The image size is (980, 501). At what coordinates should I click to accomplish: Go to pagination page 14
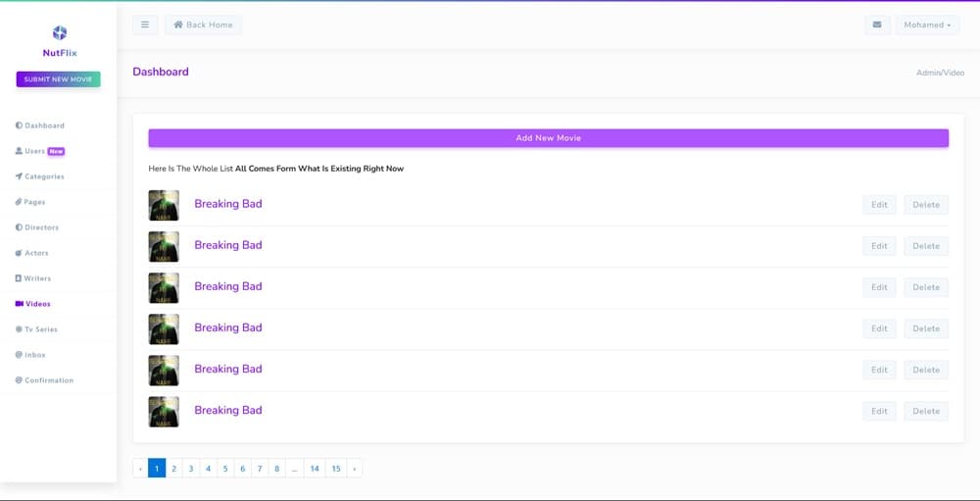click(x=315, y=469)
